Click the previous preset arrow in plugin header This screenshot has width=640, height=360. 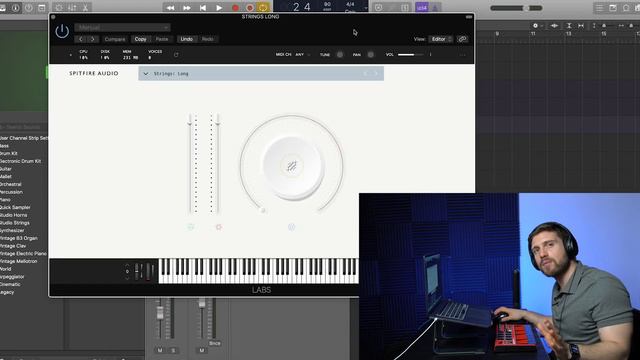pyautogui.click(x=81, y=39)
